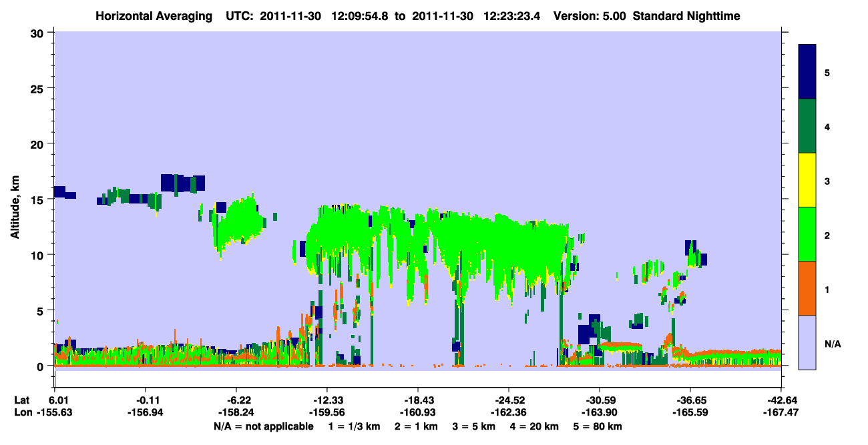Click the longitude value -159.56
The image size is (868, 445).
[327, 412]
